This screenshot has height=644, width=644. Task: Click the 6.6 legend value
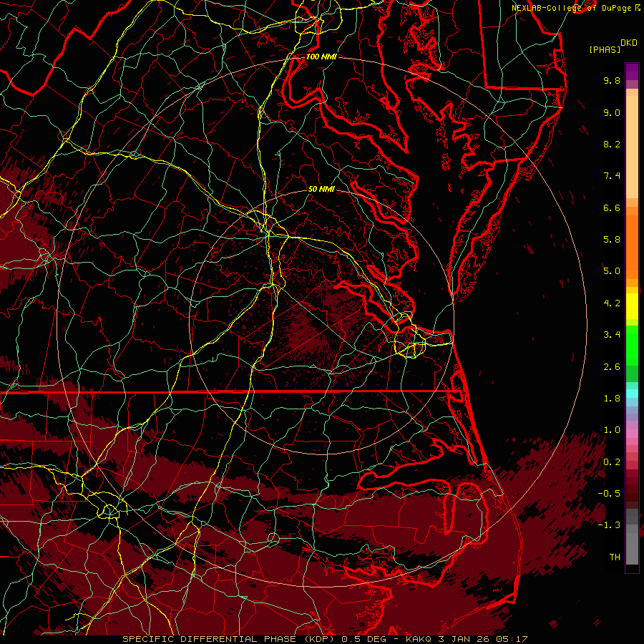(x=612, y=208)
